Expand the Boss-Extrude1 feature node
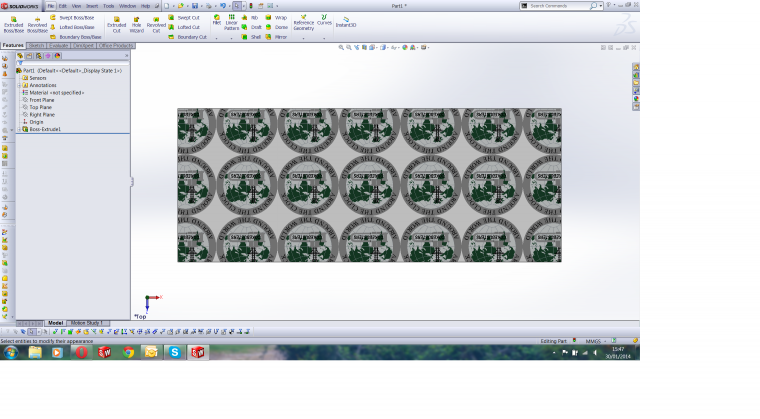Image resolution: width=760 pixels, height=419 pixels. click(x=19, y=129)
